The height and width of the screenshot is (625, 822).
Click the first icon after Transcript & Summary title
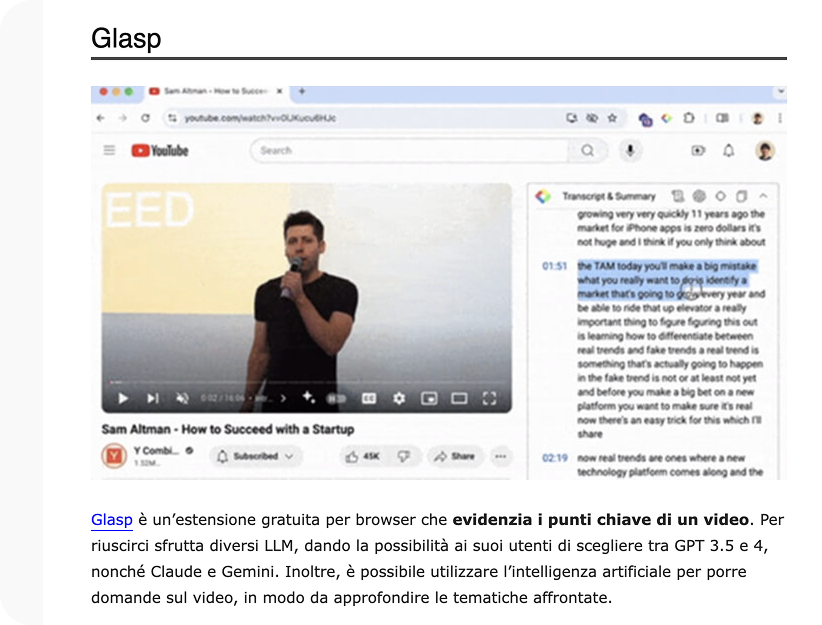click(677, 196)
